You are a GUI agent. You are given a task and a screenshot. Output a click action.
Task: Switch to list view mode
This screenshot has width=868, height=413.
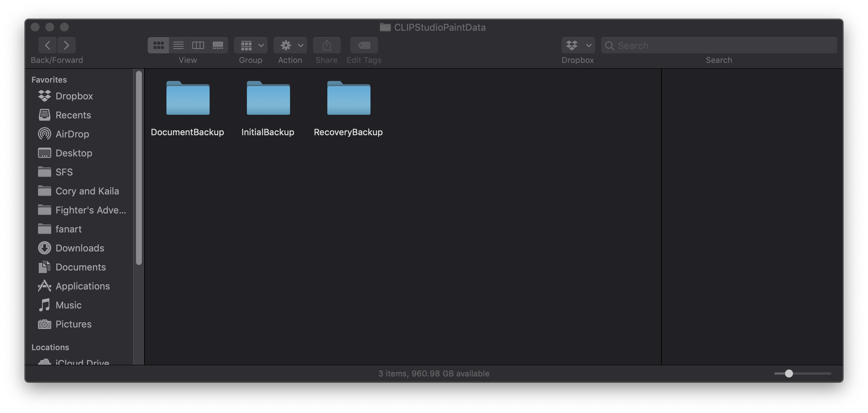[x=178, y=45]
